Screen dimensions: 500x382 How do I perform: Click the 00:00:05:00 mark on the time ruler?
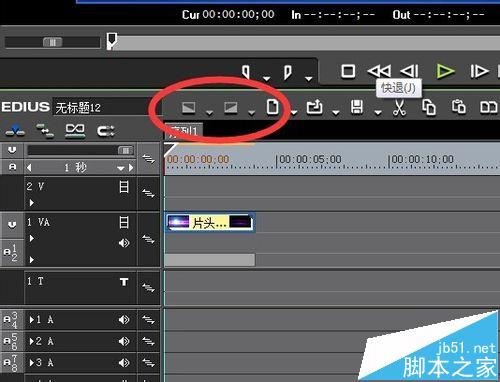[x=309, y=160]
